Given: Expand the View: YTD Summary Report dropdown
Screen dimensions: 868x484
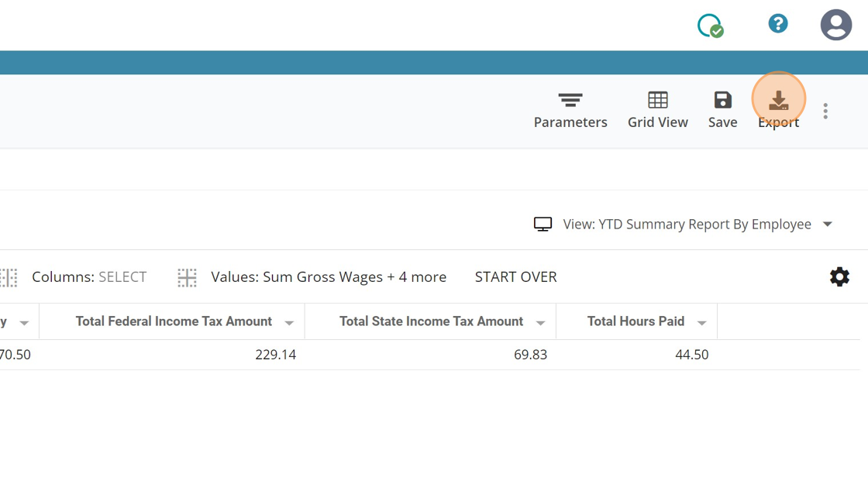Looking at the screenshot, I should pos(827,225).
